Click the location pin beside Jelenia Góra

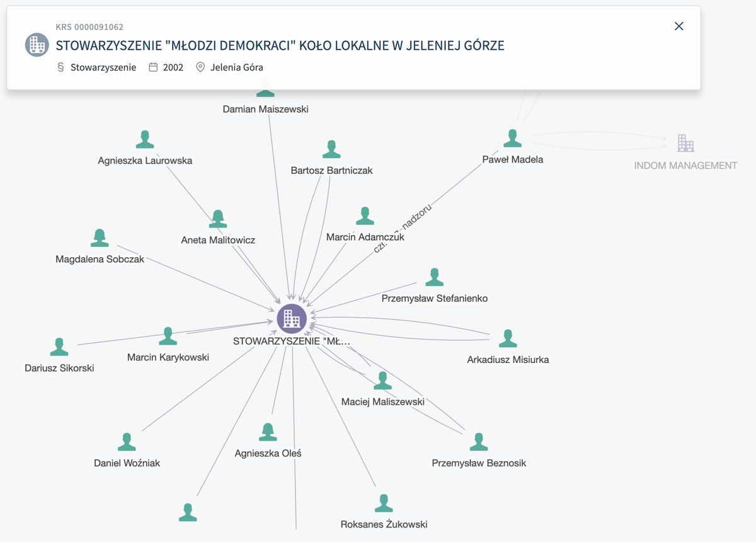200,67
